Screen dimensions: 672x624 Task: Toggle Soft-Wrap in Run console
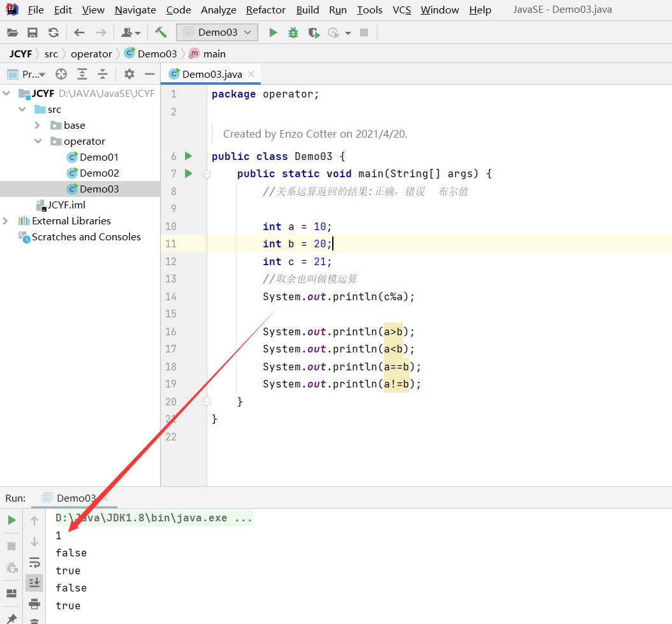click(x=34, y=562)
